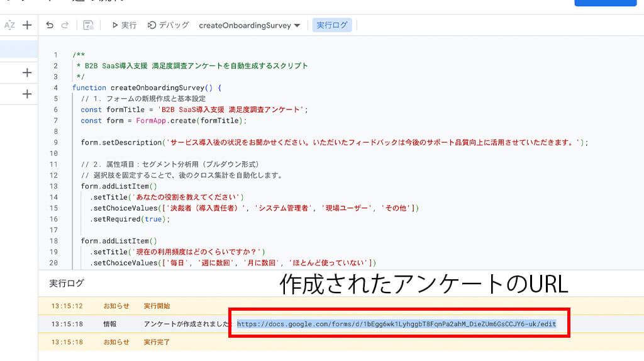Select the 13:15:18 実行完了 log row
This screenshot has height=361, width=644.
point(341,342)
